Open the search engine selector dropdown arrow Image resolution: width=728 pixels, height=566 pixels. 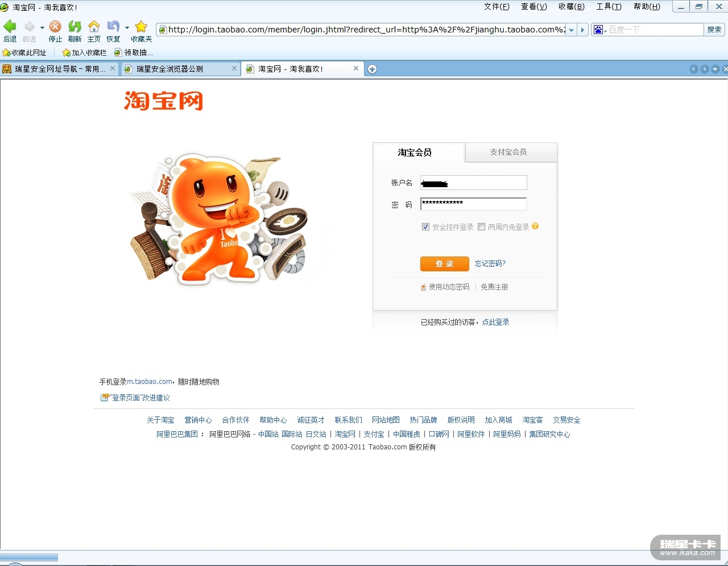tap(605, 30)
